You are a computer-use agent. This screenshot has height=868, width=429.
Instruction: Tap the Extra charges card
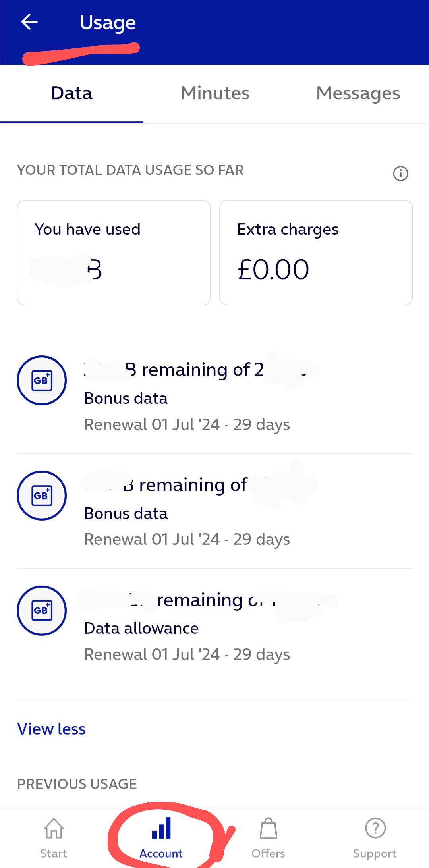pyautogui.click(x=316, y=253)
